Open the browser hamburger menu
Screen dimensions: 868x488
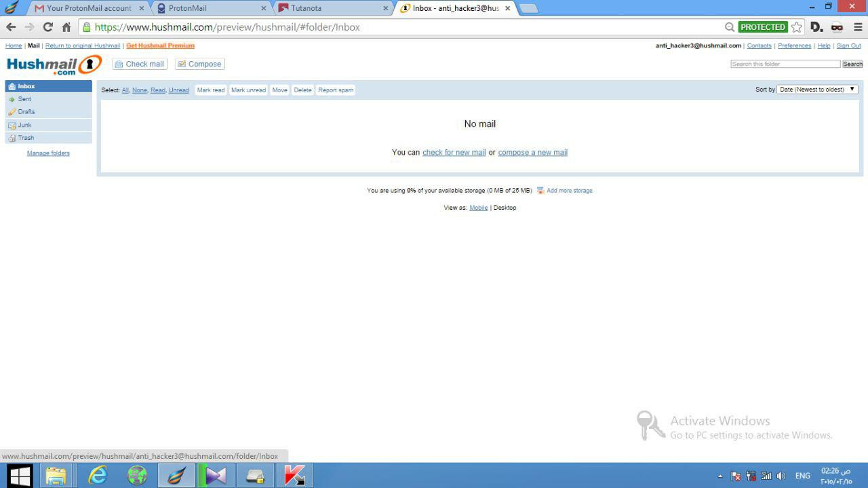[x=858, y=27]
